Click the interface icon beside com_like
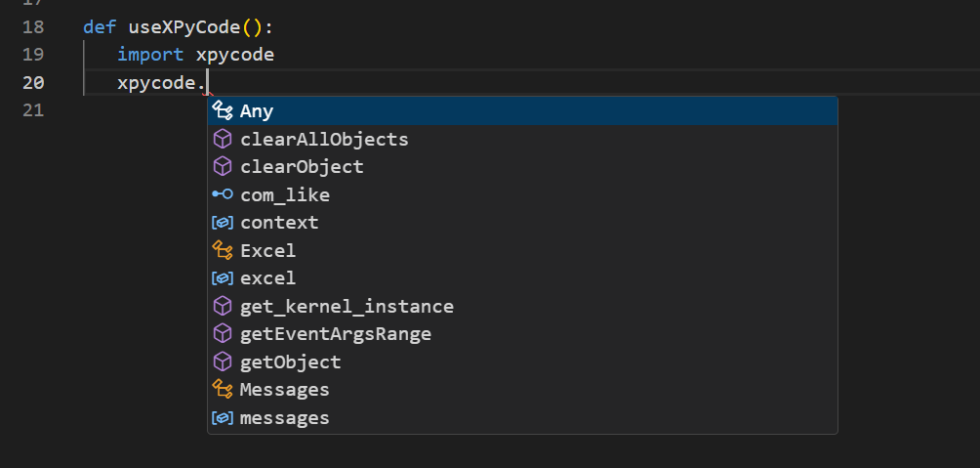The width and height of the screenshot is (980, 468). tap(223, 194)
